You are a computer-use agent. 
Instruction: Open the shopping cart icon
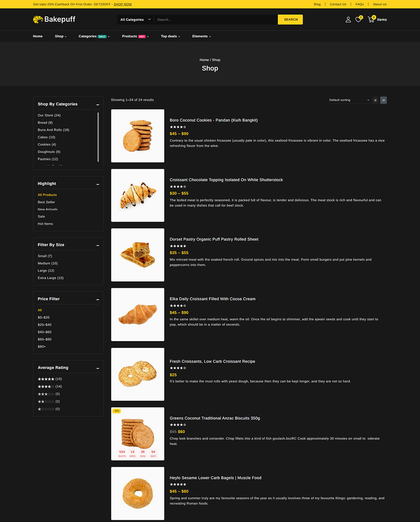pyautogui.click(x=371, y=20)
